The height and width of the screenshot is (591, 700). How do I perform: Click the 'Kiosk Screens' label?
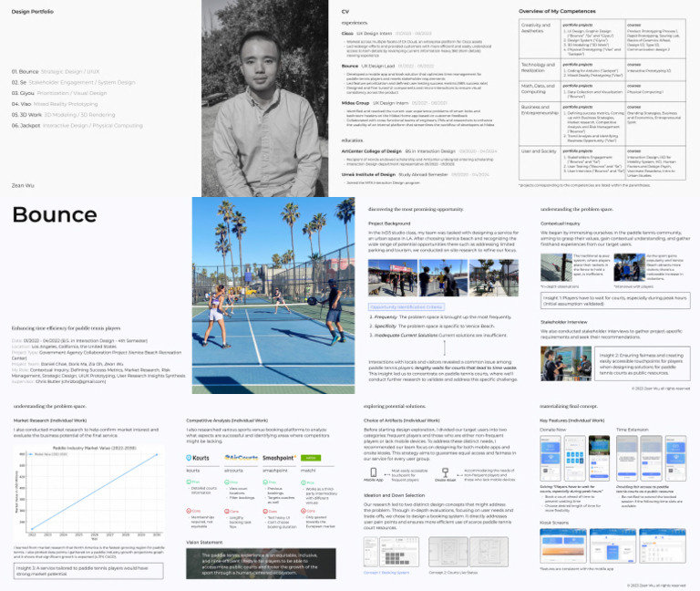tap(554, 523)
